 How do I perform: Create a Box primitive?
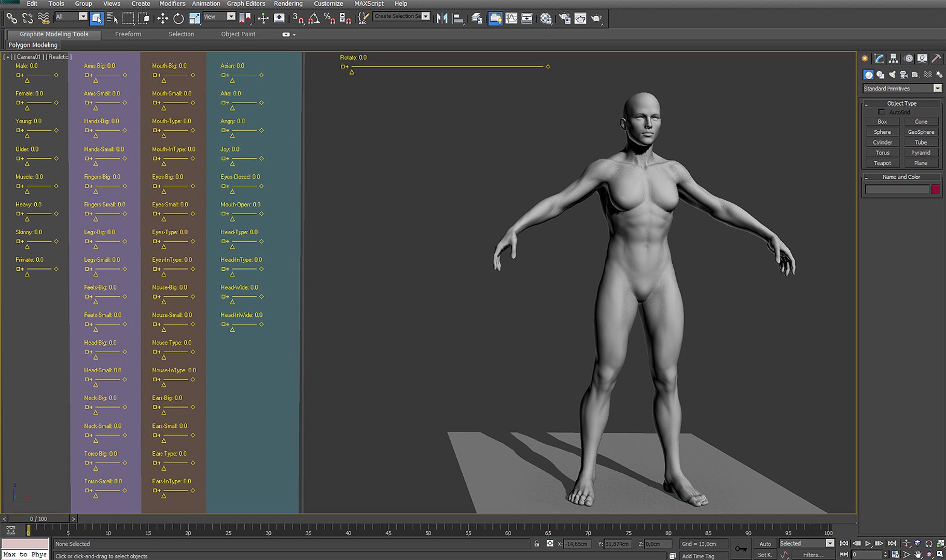pos(883,122)
